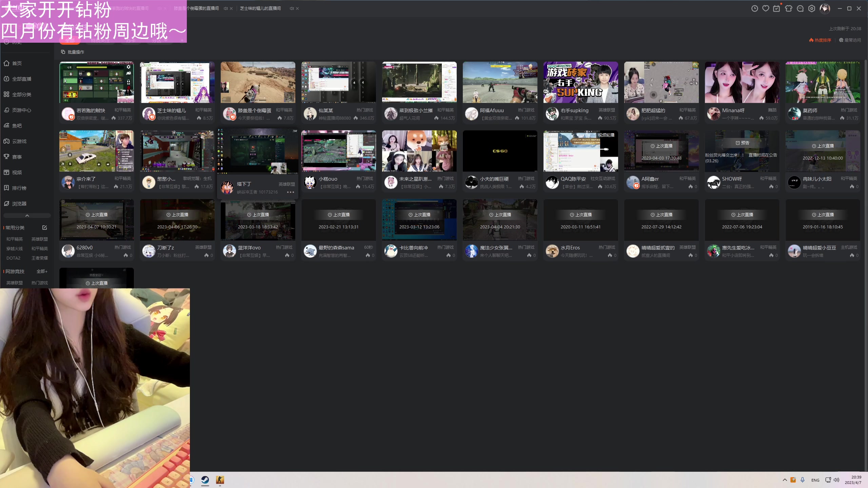
Task: Close the 芝士味的韫儿的直播间 tab
Action: click(x=297, y=8)
